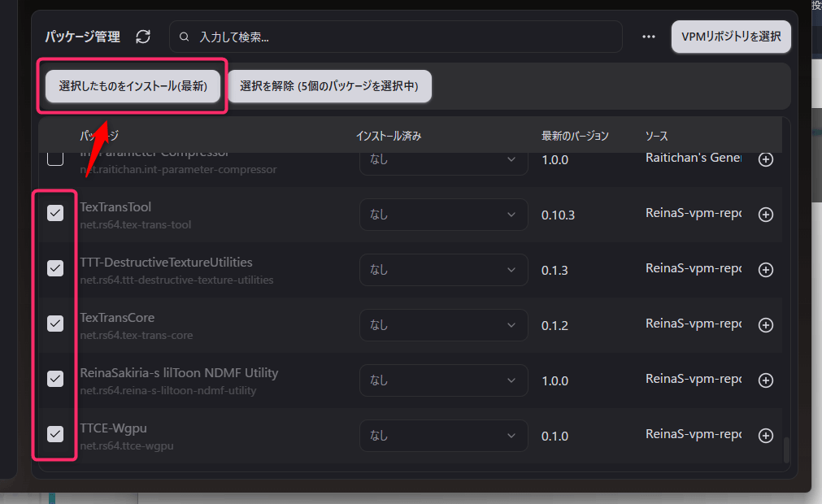Click latest version 0.1.0 for TTCE-Wgpu

pos(555,436)
